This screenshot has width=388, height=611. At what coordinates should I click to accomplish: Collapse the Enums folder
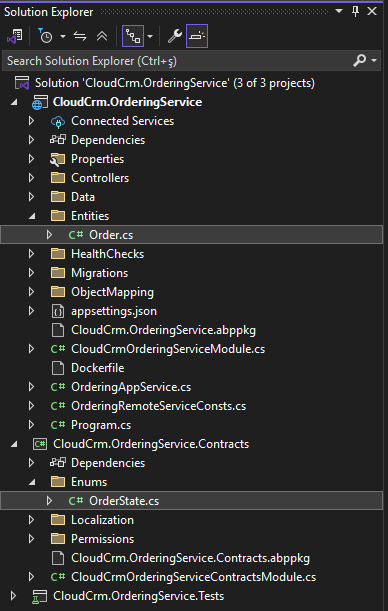32,482
